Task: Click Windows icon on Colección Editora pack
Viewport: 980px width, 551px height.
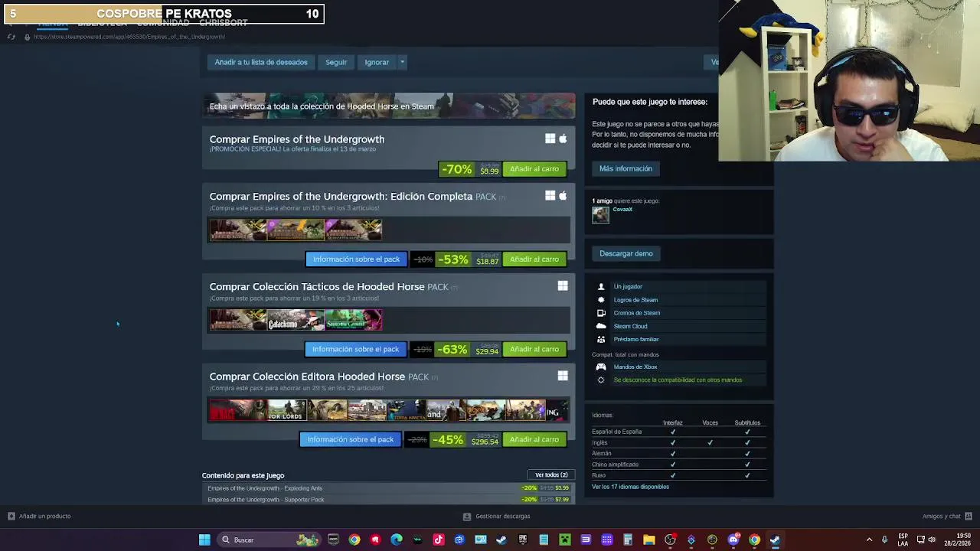Action: click(563, 376)
